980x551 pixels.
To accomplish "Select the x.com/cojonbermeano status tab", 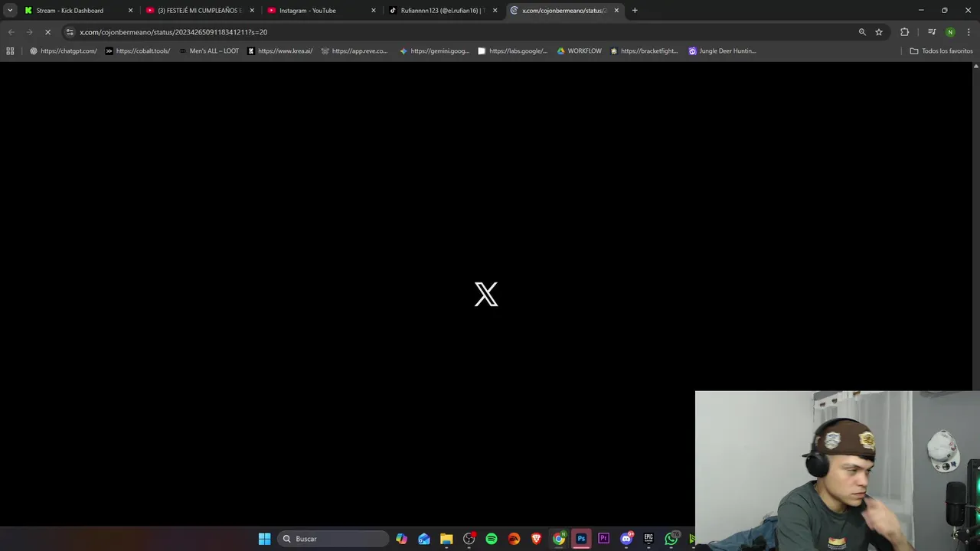I will click(564, 11).
